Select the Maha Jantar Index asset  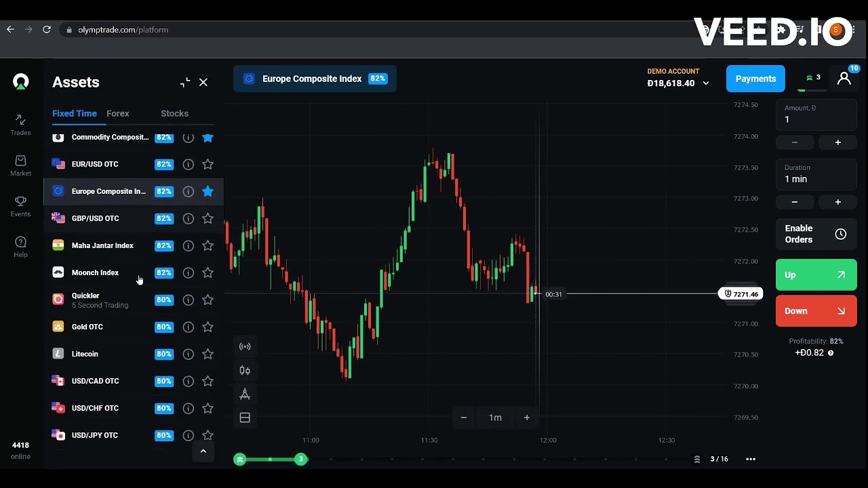(x=134, y=245)
